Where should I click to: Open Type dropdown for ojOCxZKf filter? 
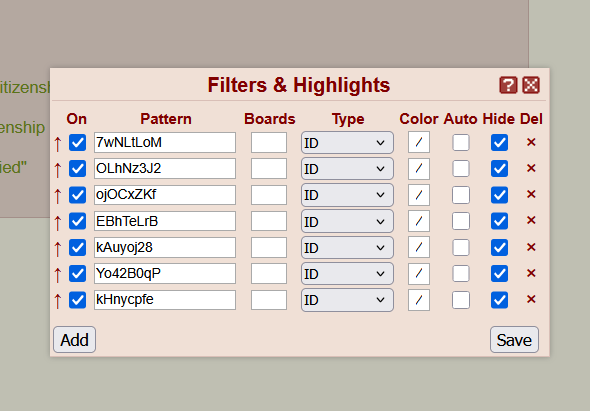pyautogui.click(x=347, y=195)
